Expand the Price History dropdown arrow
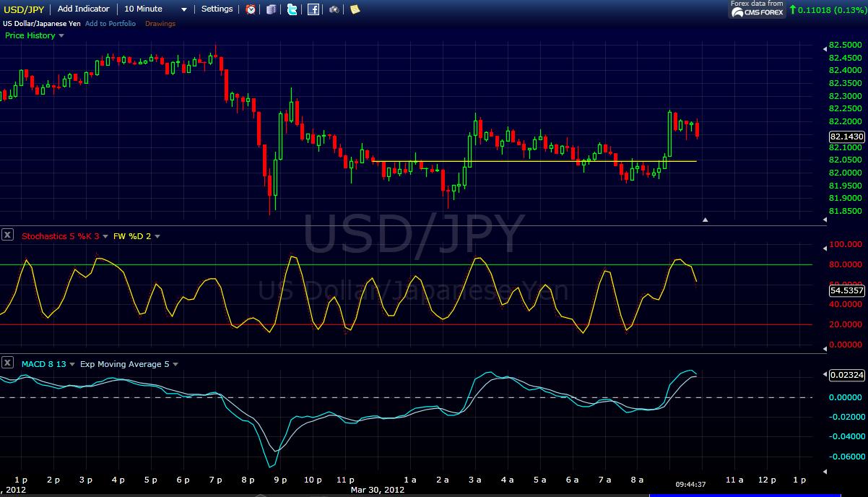Image resolution: width=868 pixels, height=497 pixels. point(61,35)
